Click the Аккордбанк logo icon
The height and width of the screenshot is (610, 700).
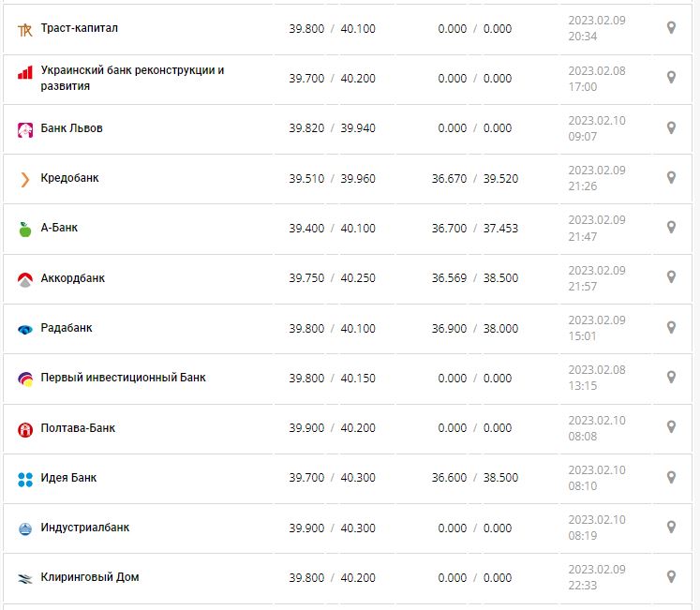[x=25, y=279]
